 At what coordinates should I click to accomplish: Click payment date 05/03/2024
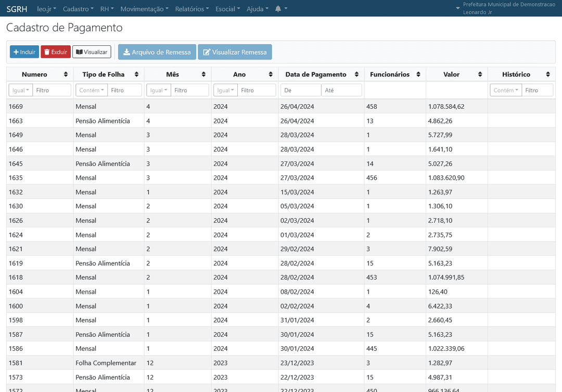(297, 206)
